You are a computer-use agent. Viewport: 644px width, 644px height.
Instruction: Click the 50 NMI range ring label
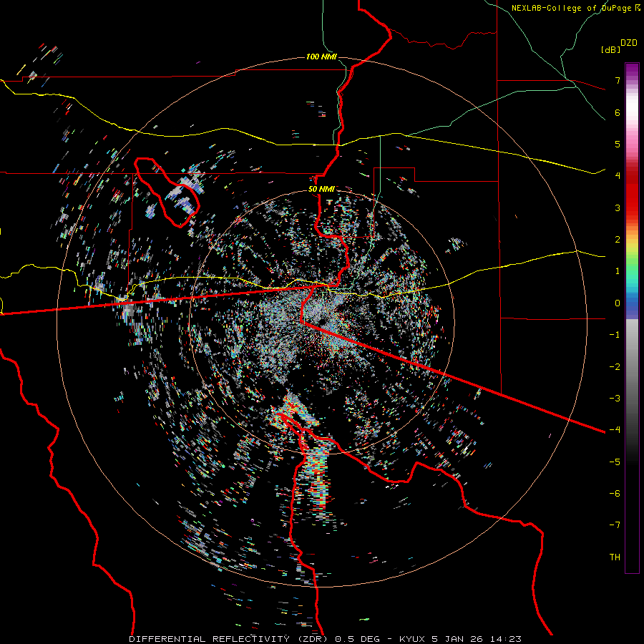click(321, 189)
